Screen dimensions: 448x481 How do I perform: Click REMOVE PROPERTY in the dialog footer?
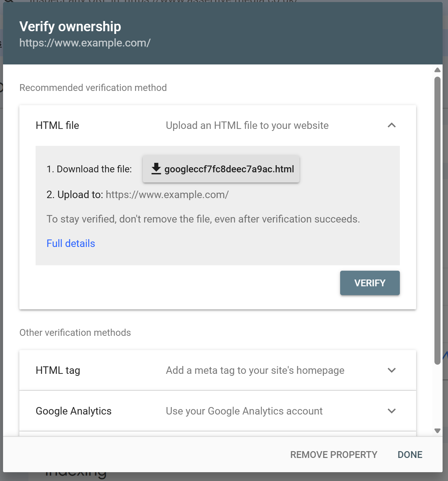coord(333,455)
